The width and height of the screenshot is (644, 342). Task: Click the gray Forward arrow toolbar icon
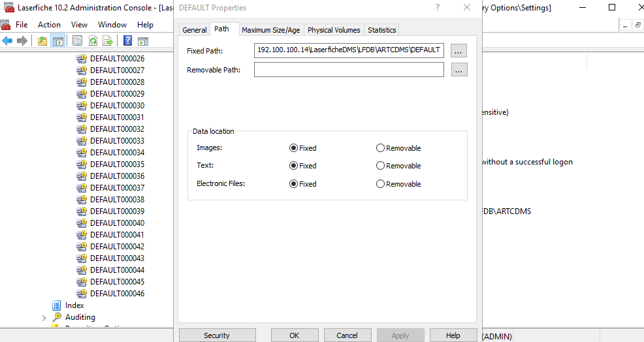click(x=22, y=40)
